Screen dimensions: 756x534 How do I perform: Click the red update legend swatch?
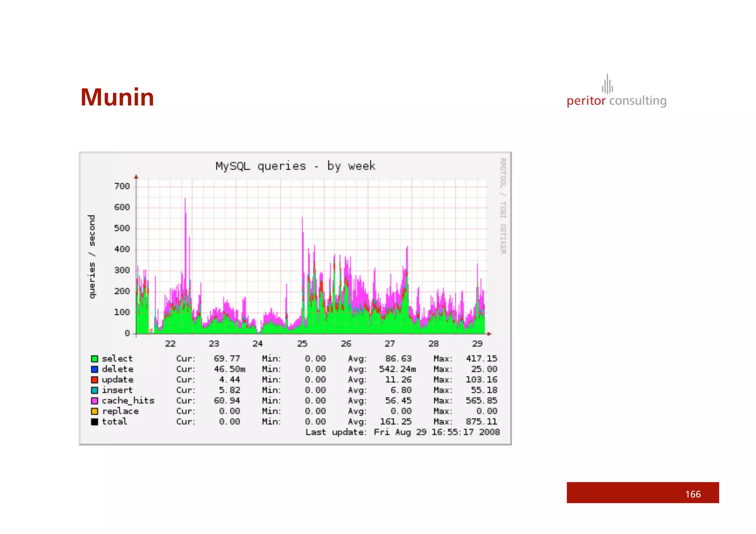[94, 380]
